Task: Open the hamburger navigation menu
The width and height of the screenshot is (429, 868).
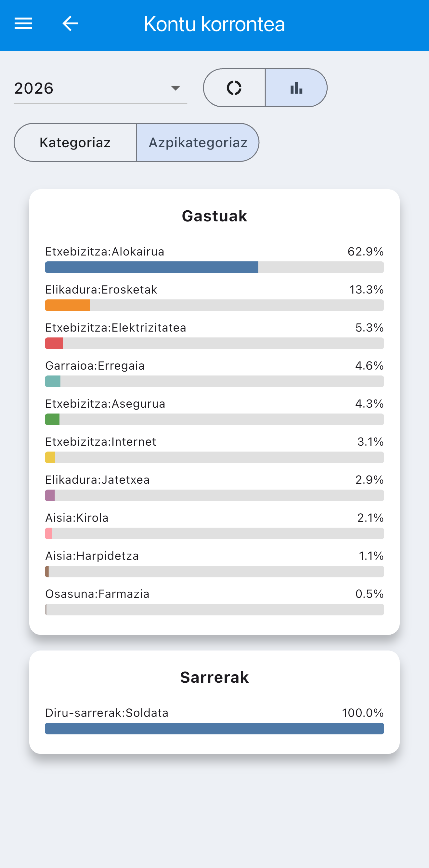Action: (x=23, y=24)
